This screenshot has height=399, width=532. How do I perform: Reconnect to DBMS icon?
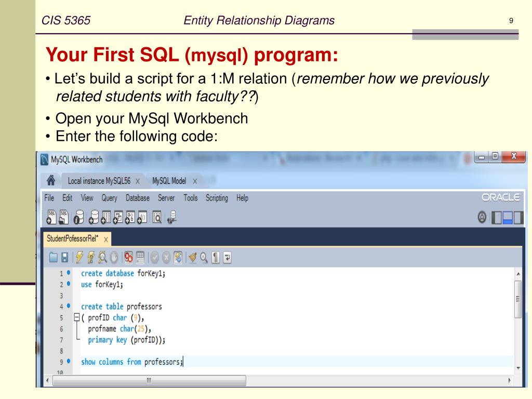[x=172, y=217]
